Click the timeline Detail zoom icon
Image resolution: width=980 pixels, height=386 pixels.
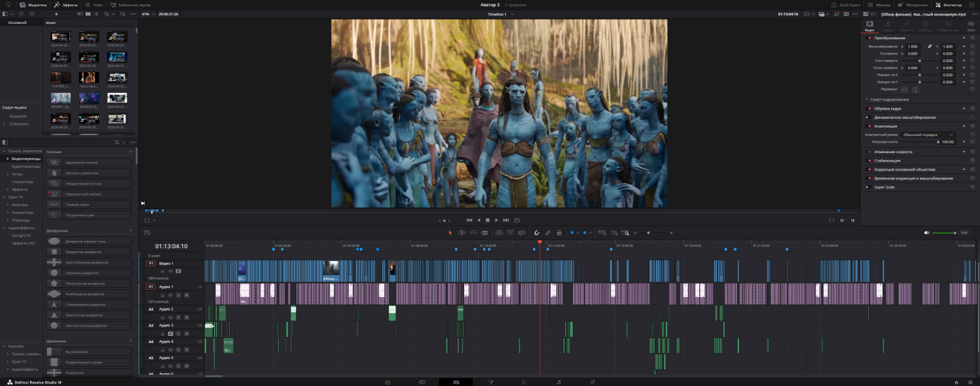pyautogui.click(x=614, y=233)
